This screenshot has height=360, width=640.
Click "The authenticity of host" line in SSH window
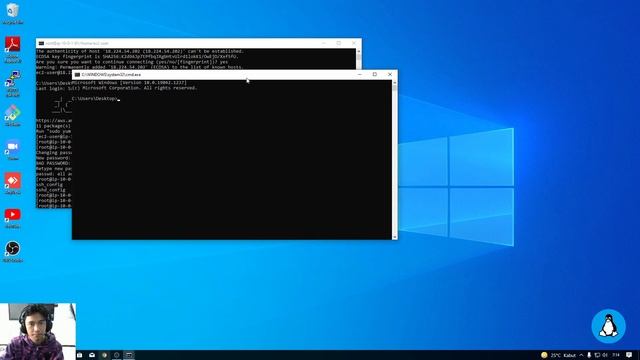[140, 51]
